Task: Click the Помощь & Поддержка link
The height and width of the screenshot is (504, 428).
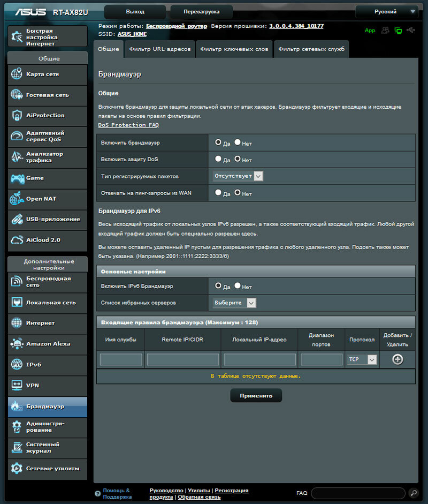Action: coord(117,494)
